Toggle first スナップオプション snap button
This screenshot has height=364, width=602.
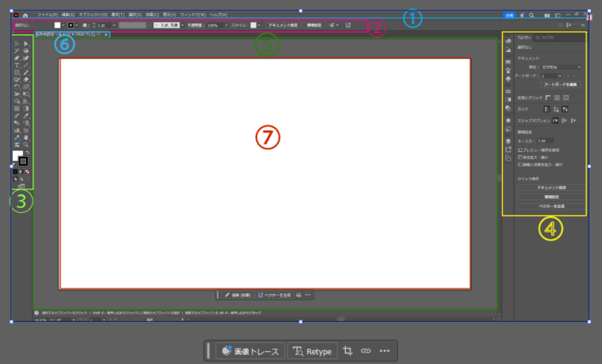555,120
